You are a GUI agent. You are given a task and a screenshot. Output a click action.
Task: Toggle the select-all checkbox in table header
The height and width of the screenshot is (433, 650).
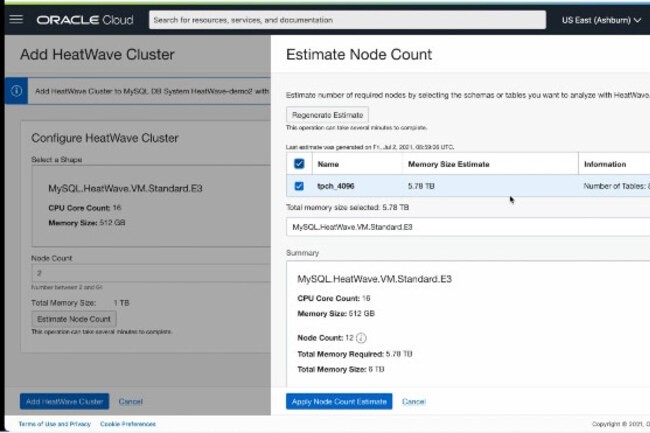point(299,164)
